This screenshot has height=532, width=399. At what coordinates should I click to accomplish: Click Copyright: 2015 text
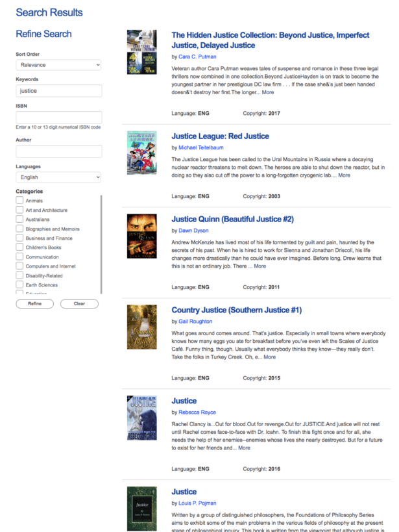click(x=261, y=378)
